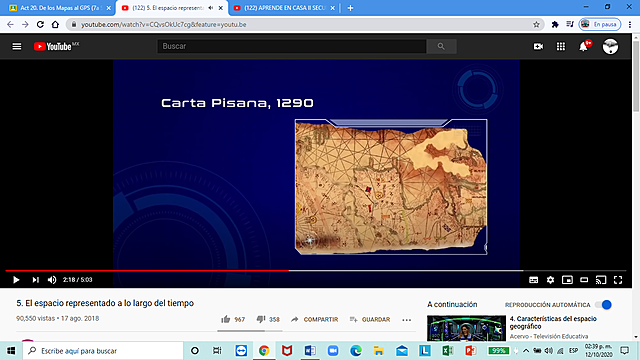Screen dimensions: 640x360
Task: Open a new browser tab
Action: (350, 8)
